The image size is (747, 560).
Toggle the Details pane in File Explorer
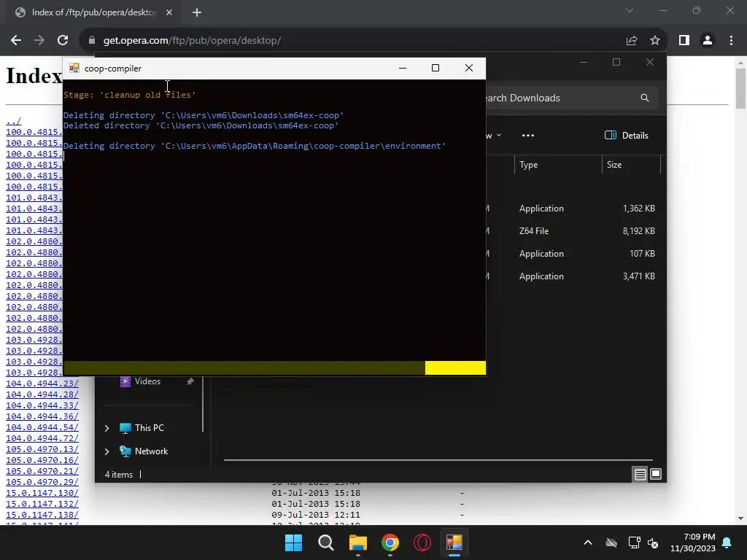(x=627, y=135)
